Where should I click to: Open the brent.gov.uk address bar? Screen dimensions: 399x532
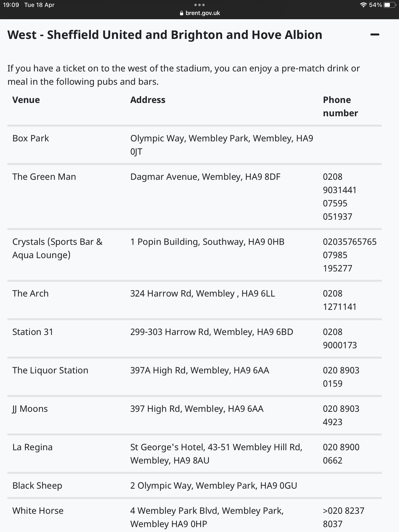[200, 13]
